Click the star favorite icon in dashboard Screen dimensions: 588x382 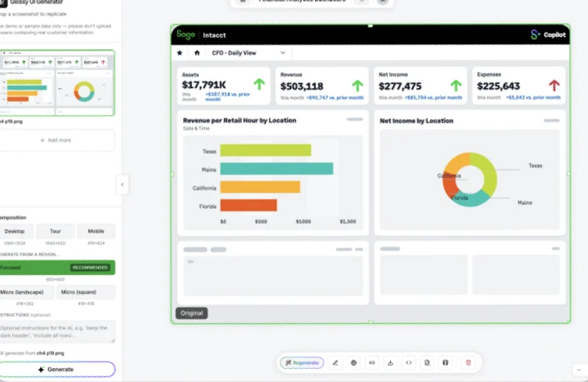point(180,53)
